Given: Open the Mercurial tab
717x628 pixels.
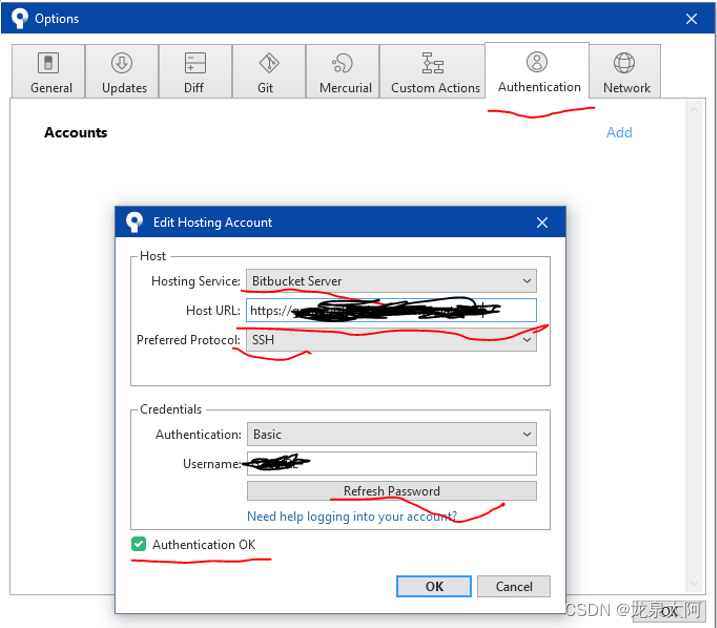Looking at the screenshot, I should click(343, 71).
